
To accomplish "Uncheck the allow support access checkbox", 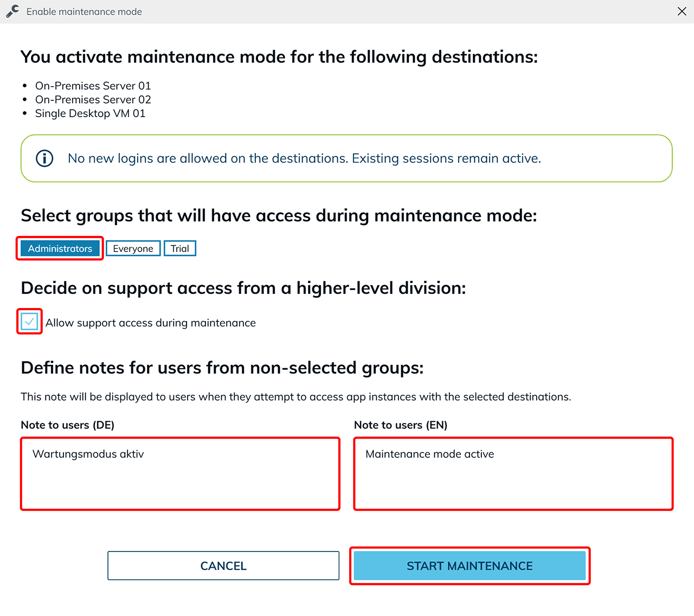I will 30,322.
